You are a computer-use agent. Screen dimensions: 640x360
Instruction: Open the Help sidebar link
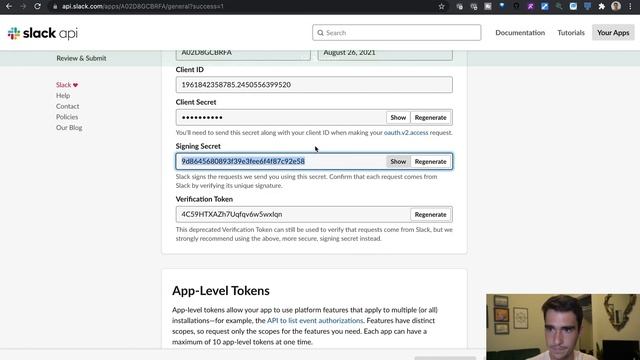pos(63,96)
